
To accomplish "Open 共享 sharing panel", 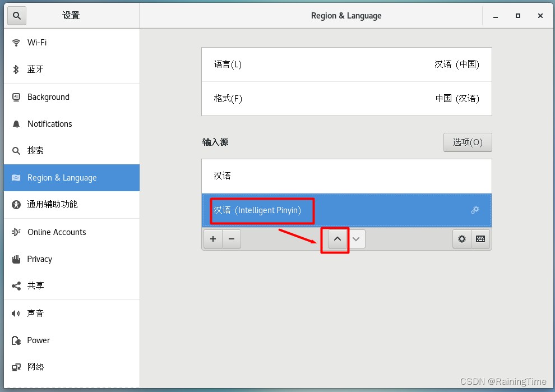I will pos(72,286).
